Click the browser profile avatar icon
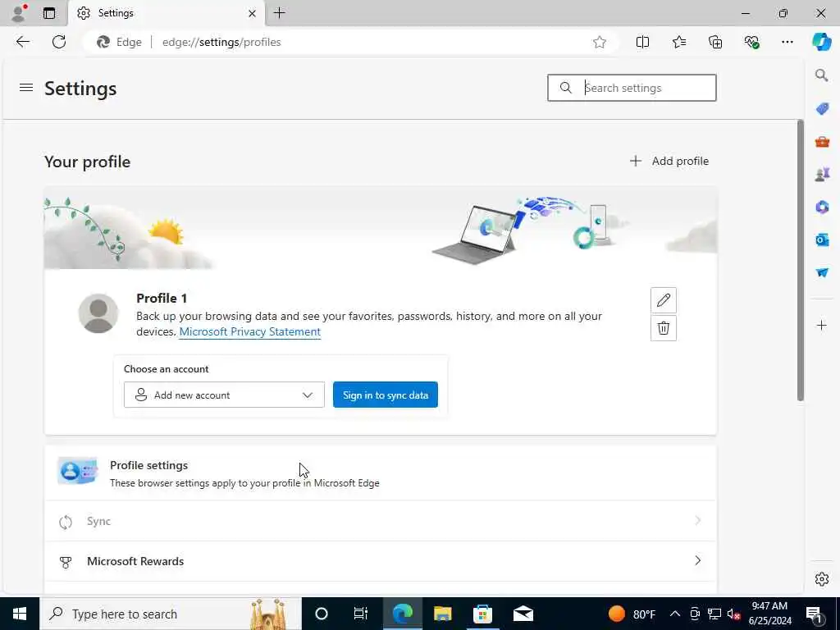 pyautogui.click(x=20, y=13)
